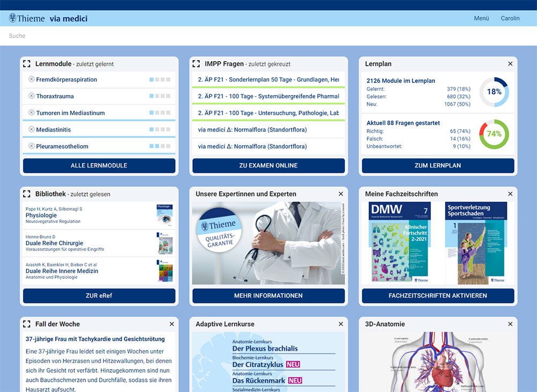
Task: Open the DMW journal cover
Action: (x=400, y=243)
